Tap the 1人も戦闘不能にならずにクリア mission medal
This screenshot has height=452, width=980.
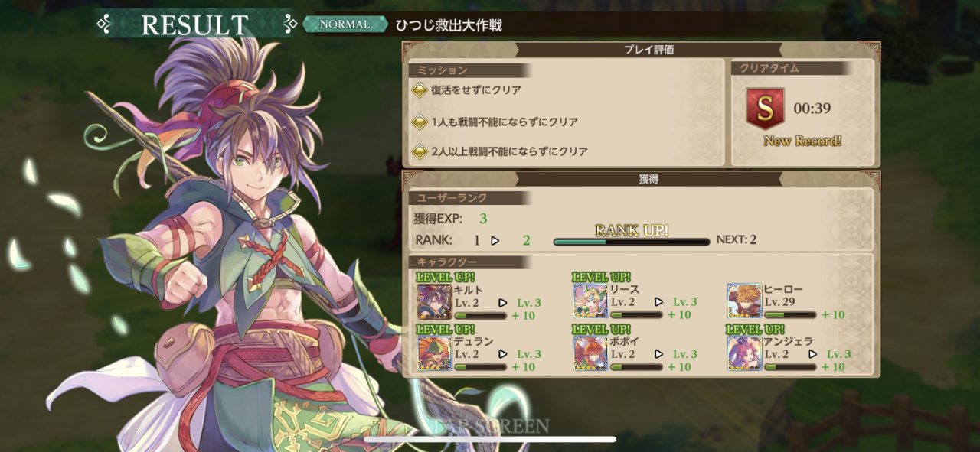(x=420, y=122)
